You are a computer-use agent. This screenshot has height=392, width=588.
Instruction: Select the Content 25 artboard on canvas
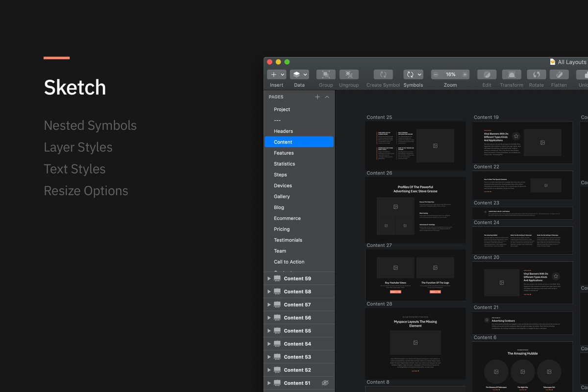pyautogui.click(x=416, y=146)
